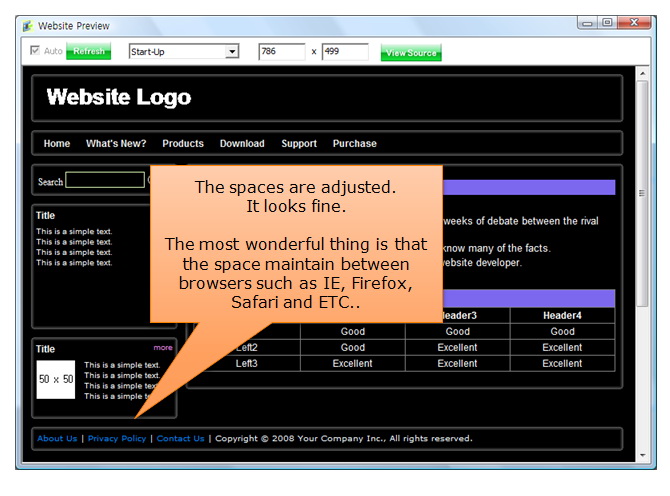Click the width field showing 786

[282, 51]
